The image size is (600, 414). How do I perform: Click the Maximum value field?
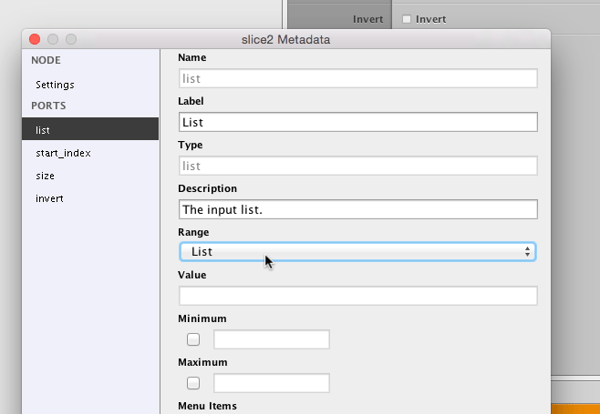point(271,383)
